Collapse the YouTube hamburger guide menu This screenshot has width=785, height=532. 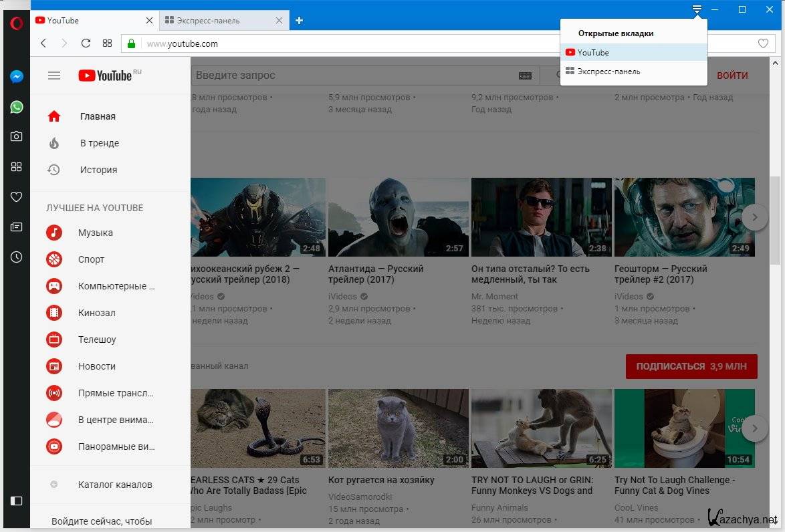tap(54, 76)
